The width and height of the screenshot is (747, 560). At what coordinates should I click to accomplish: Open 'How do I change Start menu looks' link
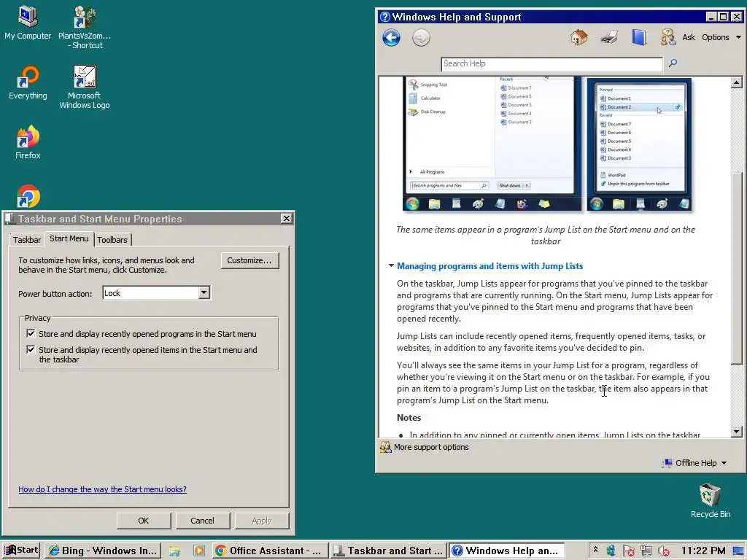[102, 489]
